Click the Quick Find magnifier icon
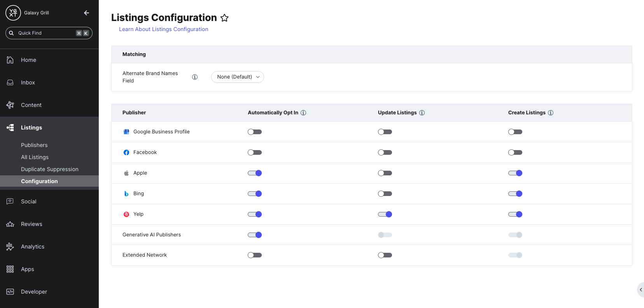 point(11,33)
